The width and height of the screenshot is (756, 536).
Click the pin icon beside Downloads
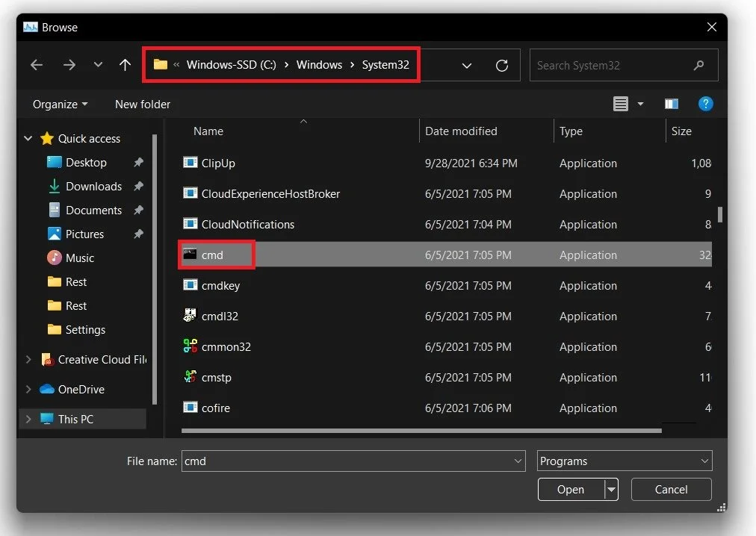click(x=139, y=186)
